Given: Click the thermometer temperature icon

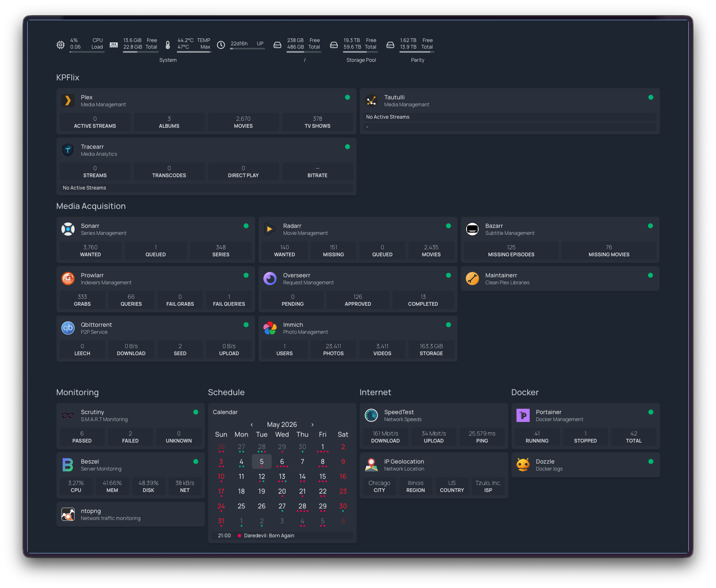Looking at the screenshot, I should (168, 45).
